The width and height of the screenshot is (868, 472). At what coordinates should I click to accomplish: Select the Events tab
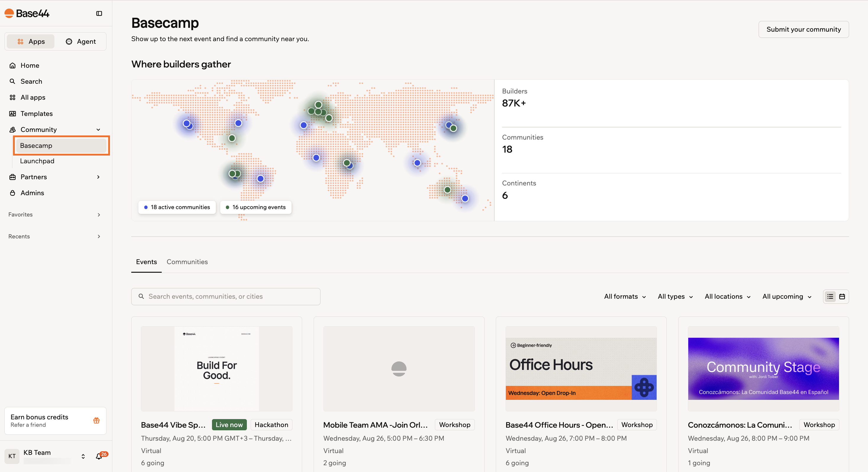[x=146, y=262]
